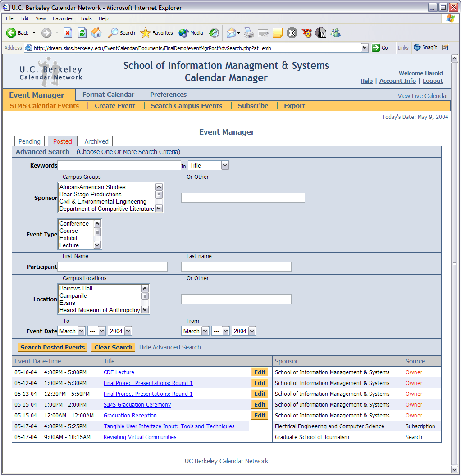Viewport: 461px width, 476px height.
Task: Click the page icon in address bar
Action: [x=28, y=48]
